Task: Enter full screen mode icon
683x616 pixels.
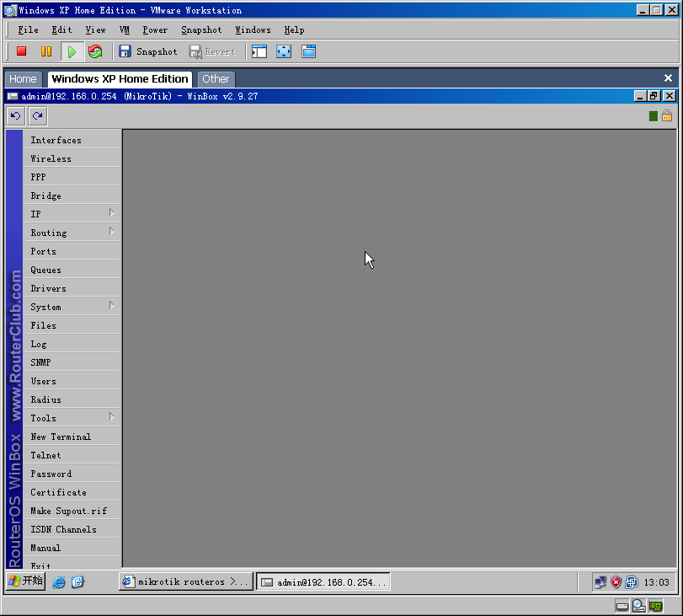Action: point(284,51)
